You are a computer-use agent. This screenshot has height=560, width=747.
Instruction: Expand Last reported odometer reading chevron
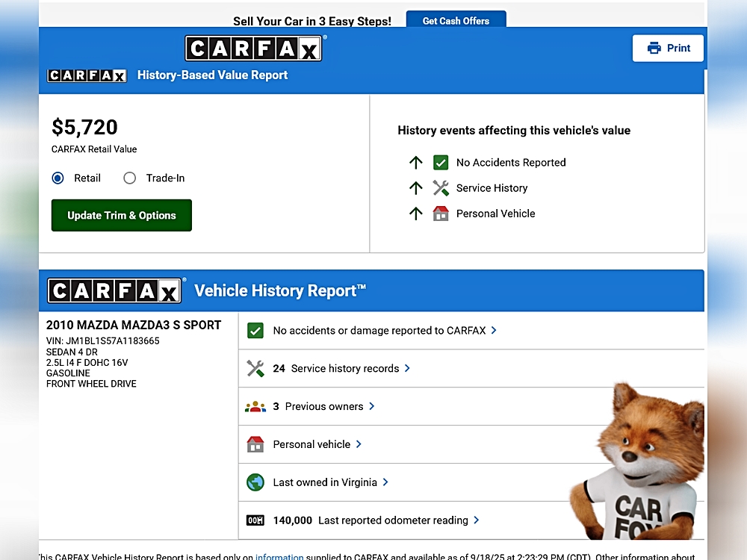[476, 520]
